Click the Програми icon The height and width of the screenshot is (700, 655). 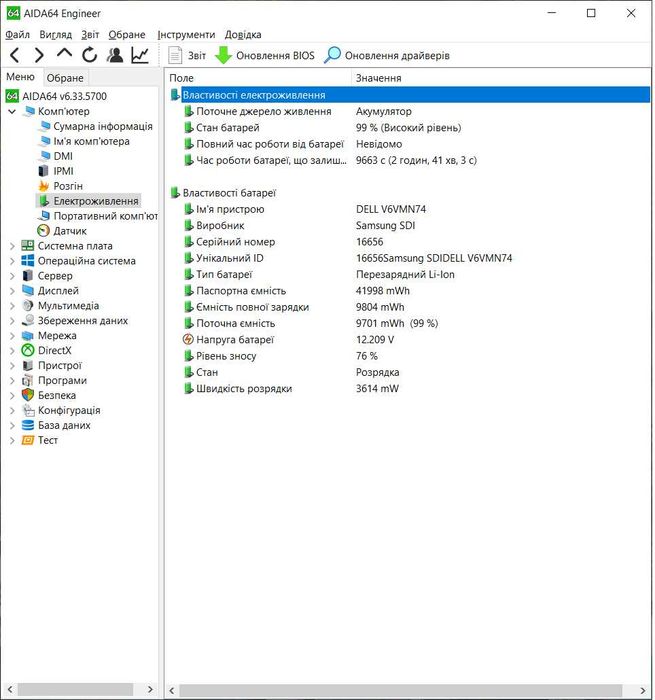(x=28, y=380)
